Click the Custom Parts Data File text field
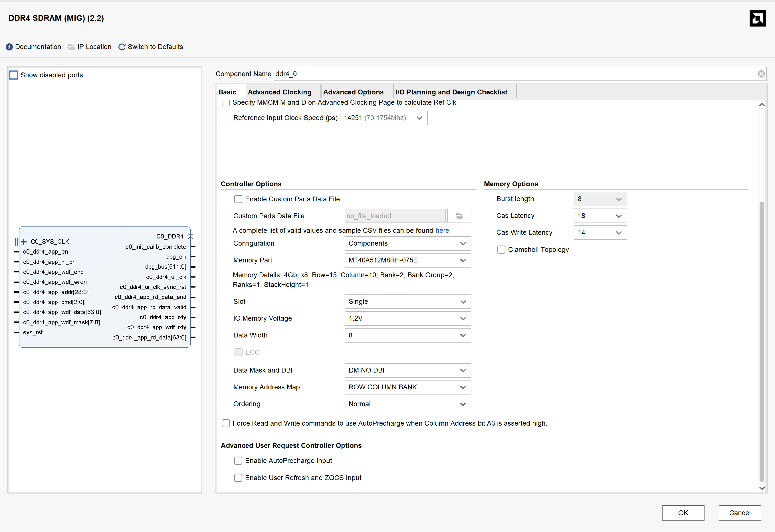This screenshot has width=775, height=532. (395, 216)
